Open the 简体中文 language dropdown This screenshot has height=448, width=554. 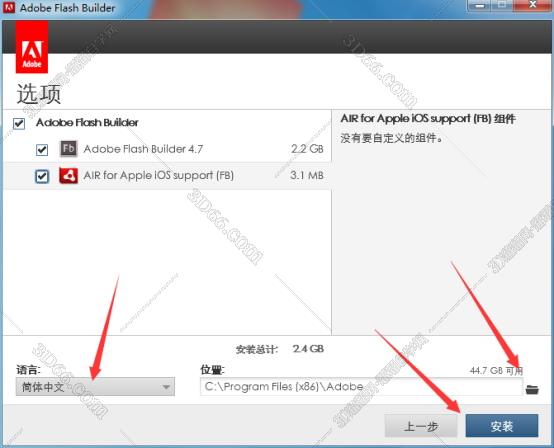click(x=95, y=387)
